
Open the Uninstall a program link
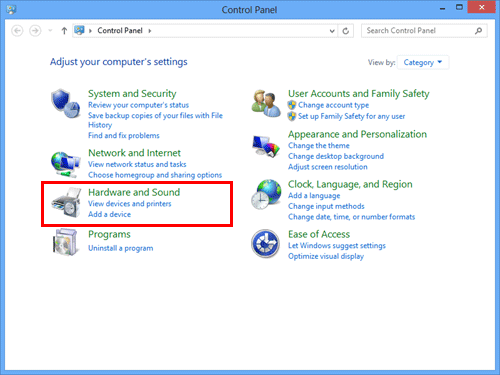point(121,248)
